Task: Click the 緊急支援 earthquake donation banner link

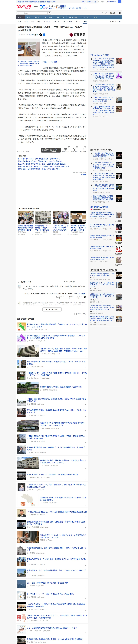Action: 36,2
